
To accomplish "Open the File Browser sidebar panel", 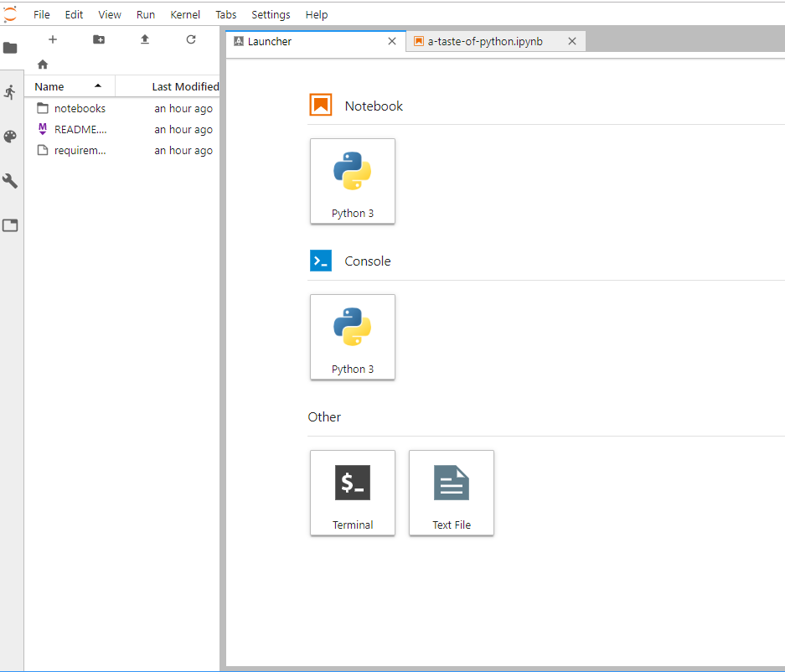I will pos(10,48).
